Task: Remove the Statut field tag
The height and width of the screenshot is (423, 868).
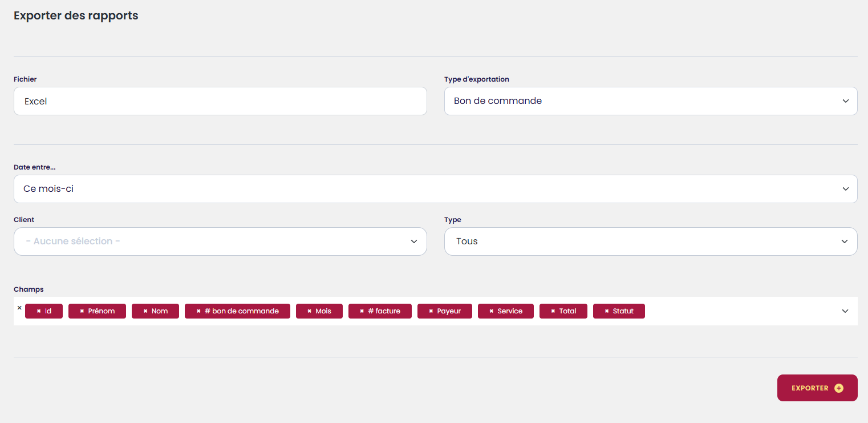Action: (x=607, y=311)
